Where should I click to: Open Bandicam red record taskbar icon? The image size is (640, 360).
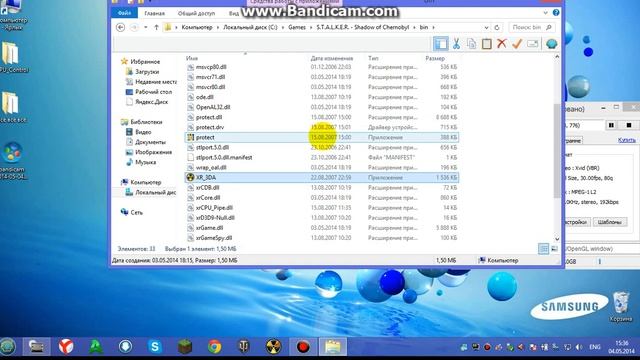[x=303, y=347]
